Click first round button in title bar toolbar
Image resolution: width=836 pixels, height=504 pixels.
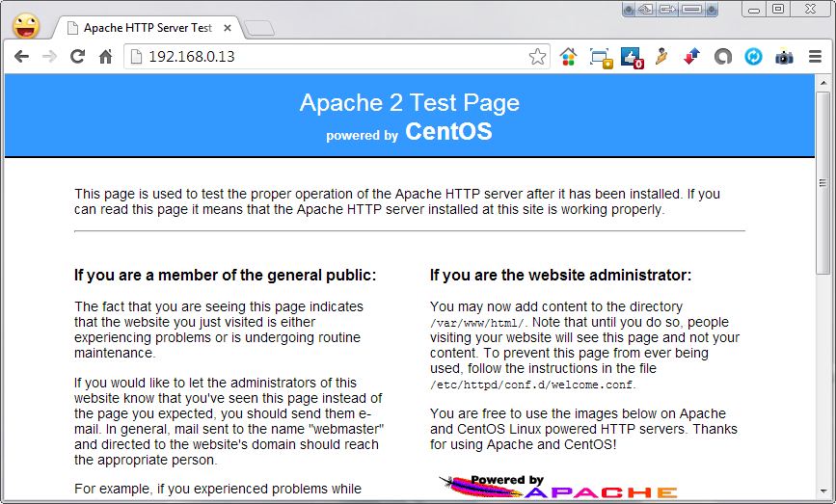[x=629, y=10]
